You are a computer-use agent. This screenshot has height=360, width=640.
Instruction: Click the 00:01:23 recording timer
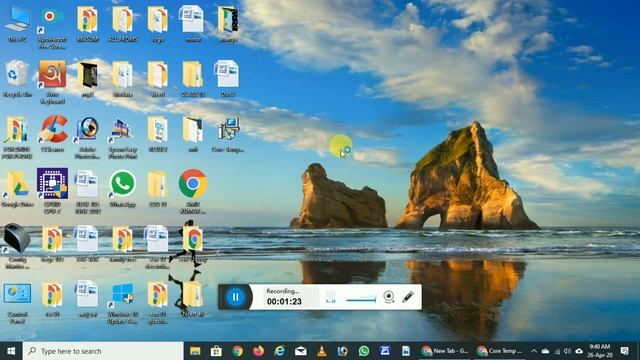(284, 302)
